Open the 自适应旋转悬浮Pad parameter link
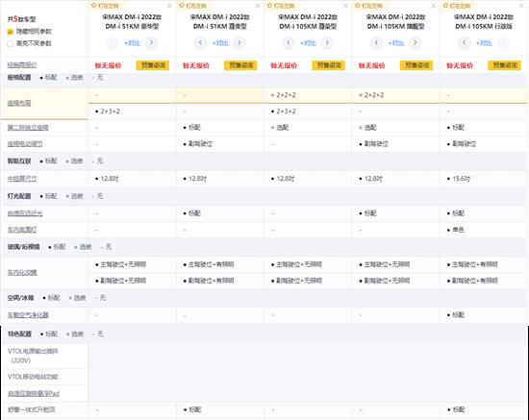 pyautogui.click(x=34, y=393)
